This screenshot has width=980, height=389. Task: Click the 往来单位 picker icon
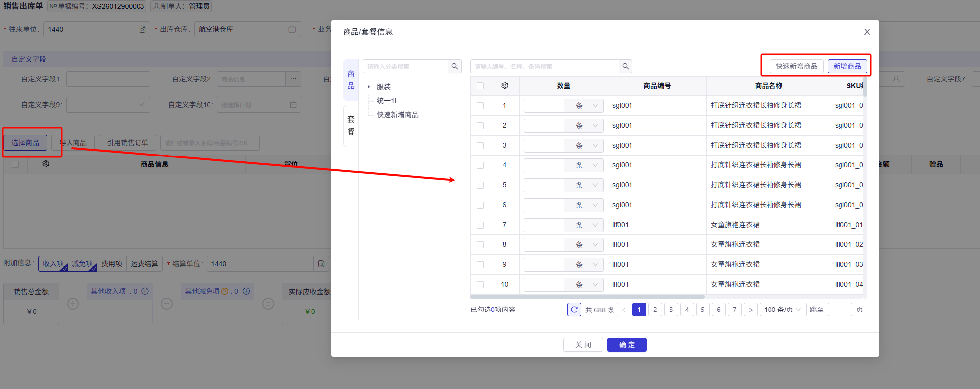point(142,29)
